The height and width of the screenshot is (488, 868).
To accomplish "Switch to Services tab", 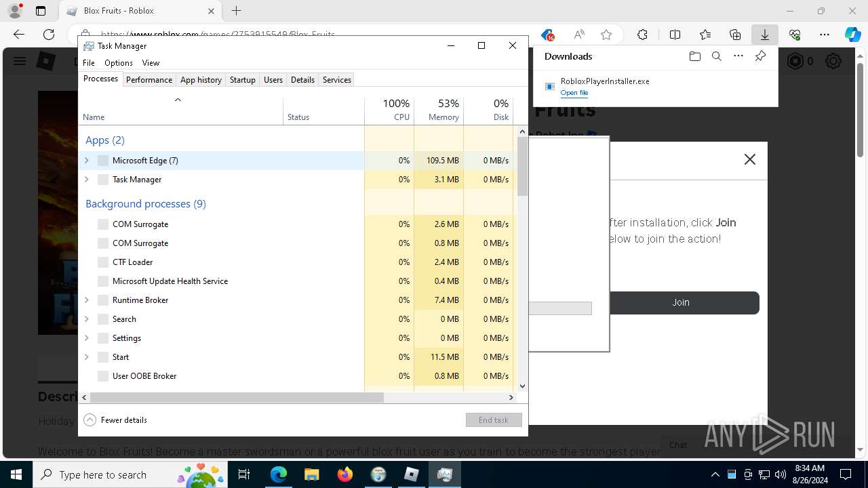I will (x=337, y=80).
